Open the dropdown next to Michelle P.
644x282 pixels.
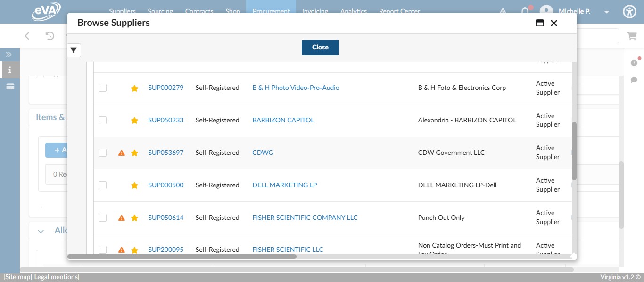coord(606,11)
